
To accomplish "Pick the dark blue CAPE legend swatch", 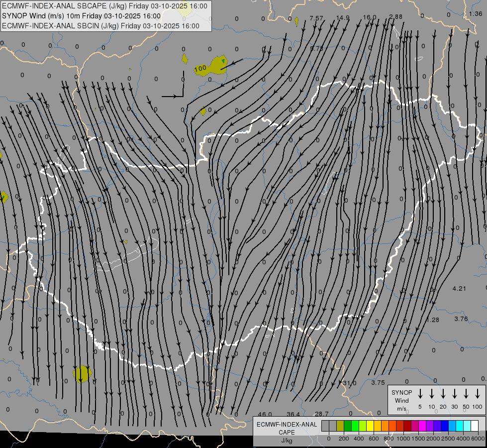I will point(445,426).
